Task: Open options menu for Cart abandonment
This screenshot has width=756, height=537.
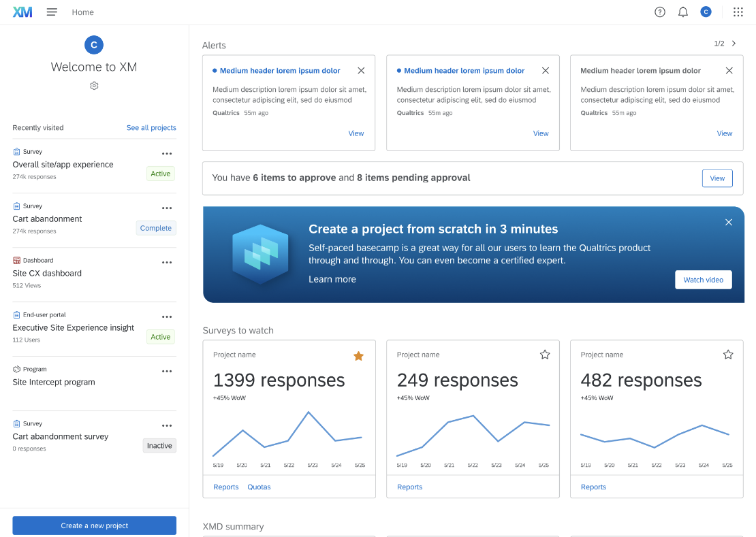Action: click(167, 208)
